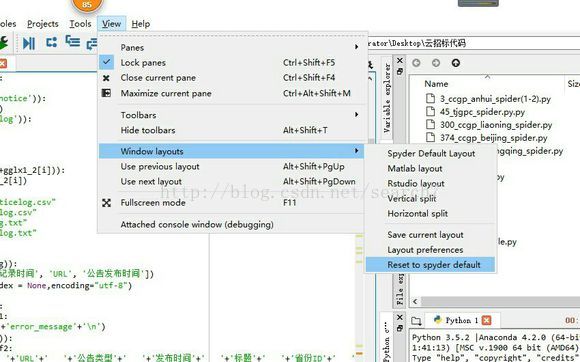Close the File explorer pane with X
Screen dimensions: 580x362
point(400,60)
